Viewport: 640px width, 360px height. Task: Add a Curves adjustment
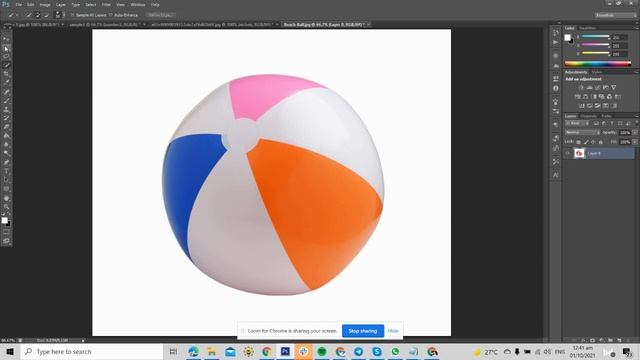click(x=598, y=87)
